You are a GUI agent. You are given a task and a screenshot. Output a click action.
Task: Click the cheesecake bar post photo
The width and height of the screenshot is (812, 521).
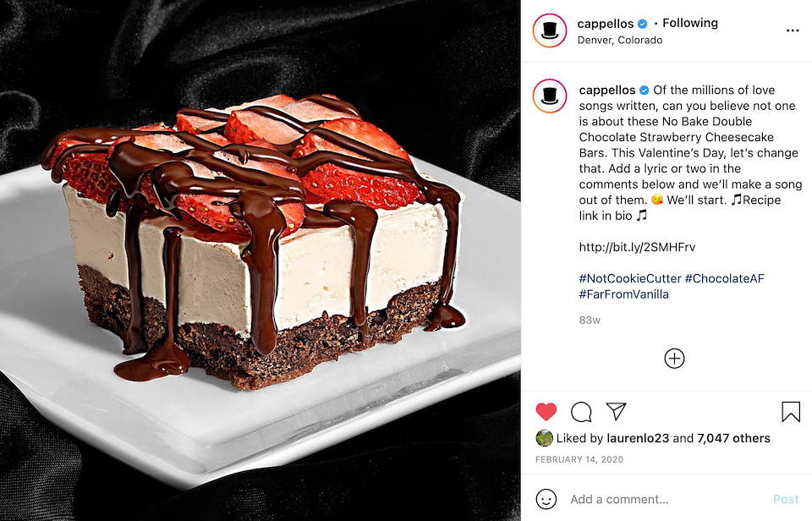(x=260, y=260)
